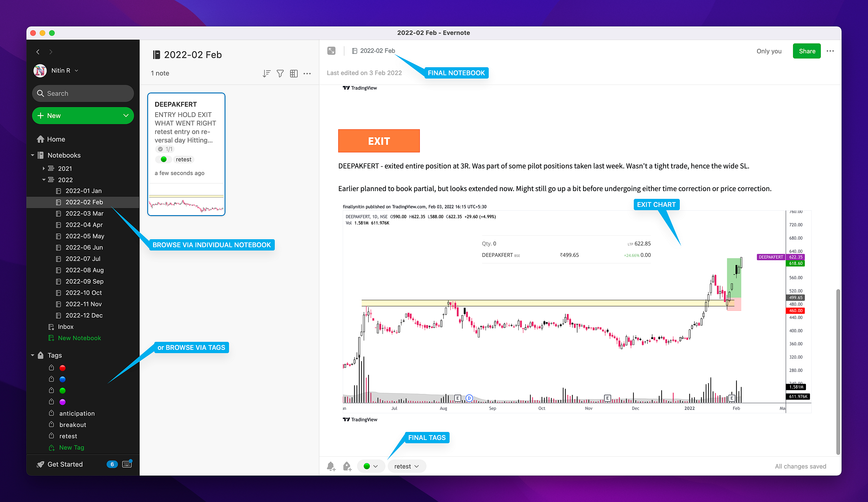Browse notes tagged breakout

coord(73,424)
